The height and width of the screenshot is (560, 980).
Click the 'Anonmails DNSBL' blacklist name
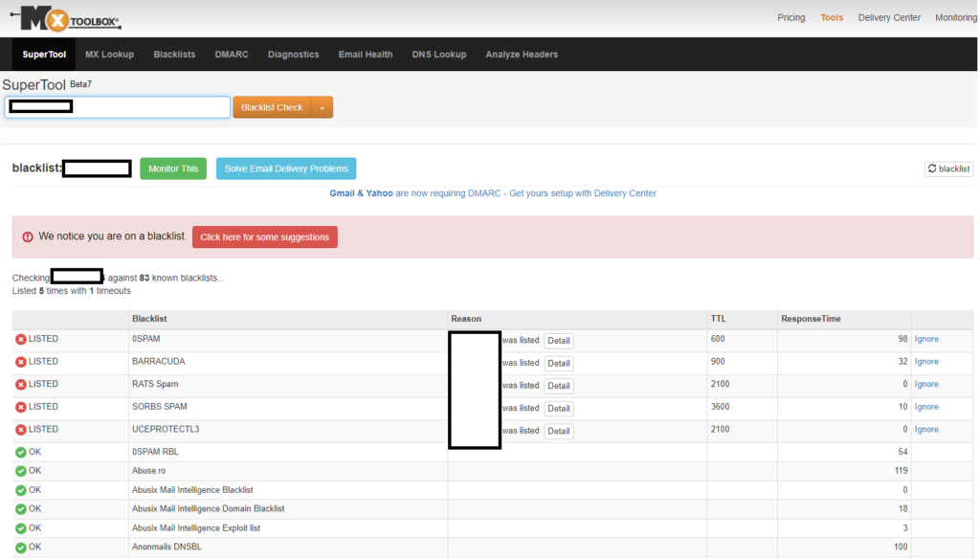click(167, 547)
